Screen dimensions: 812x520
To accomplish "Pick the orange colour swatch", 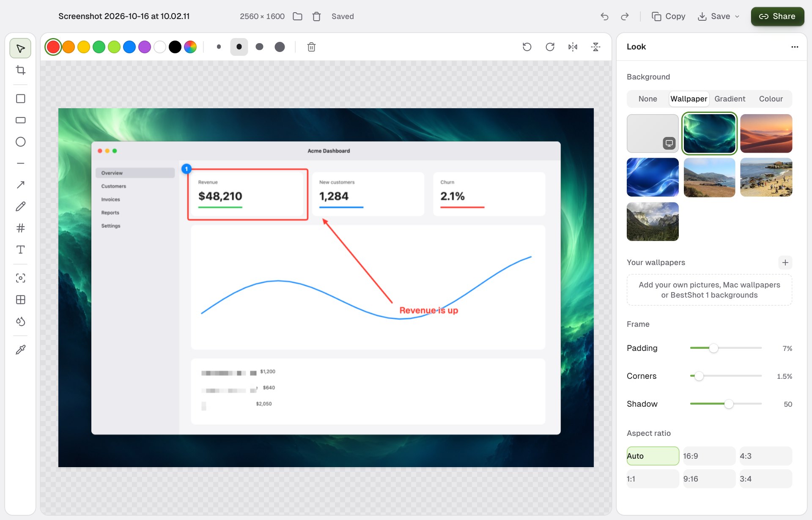I will [x=69, y=47].
